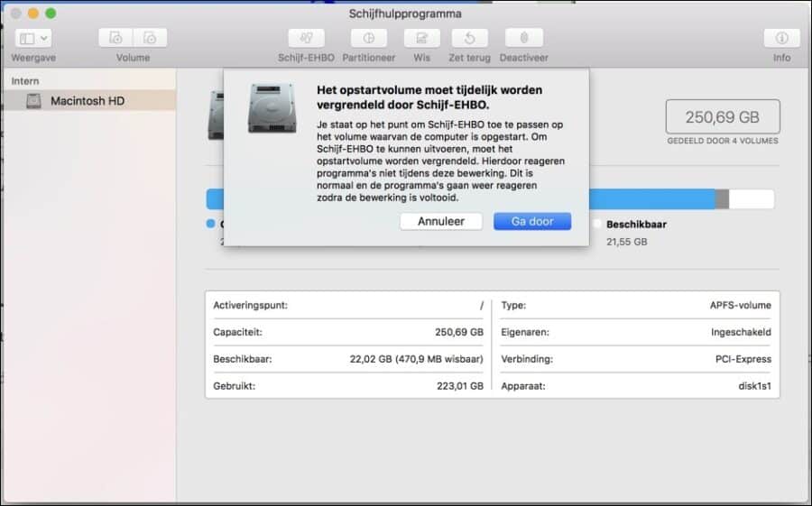Click the 21,55 GB available value

tap(627, 242)
